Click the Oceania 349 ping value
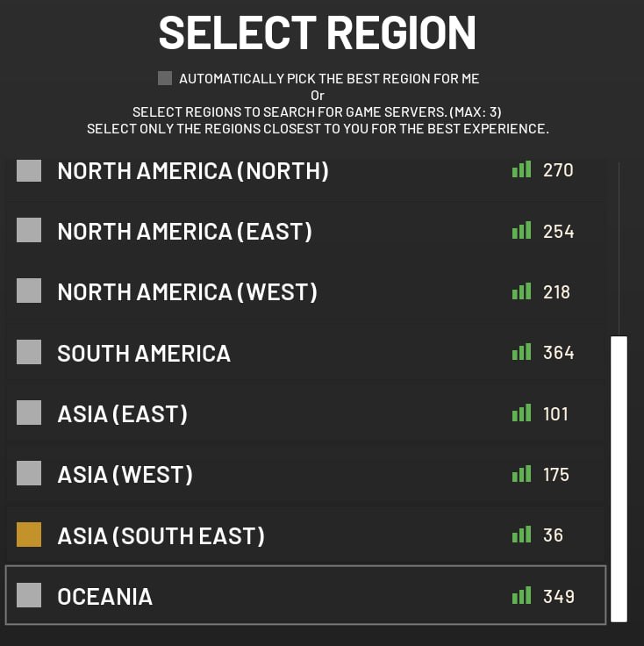Viewport: 644px width, 646px height. [558, 596]
